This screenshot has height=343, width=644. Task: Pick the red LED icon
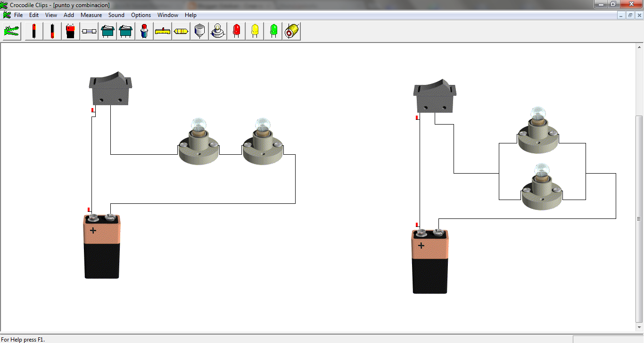coord(236,32)
